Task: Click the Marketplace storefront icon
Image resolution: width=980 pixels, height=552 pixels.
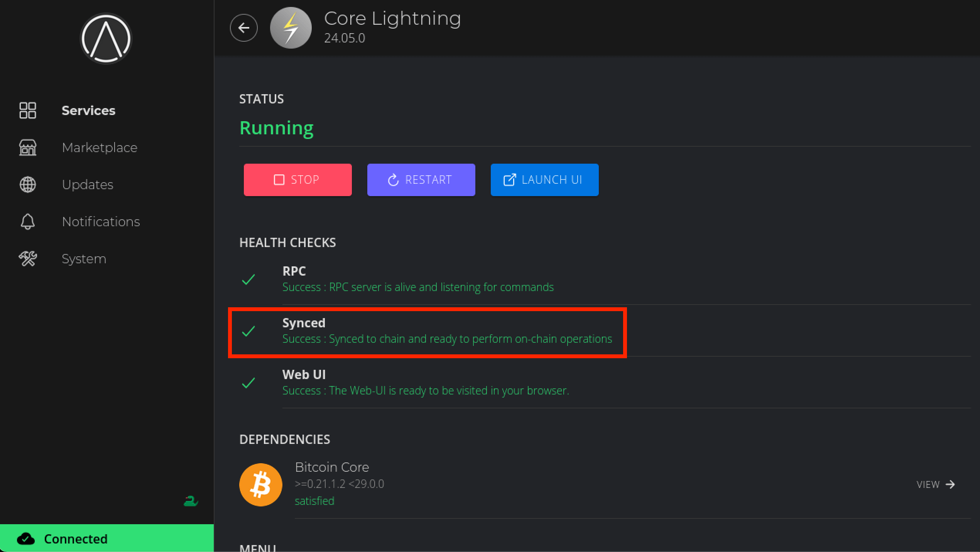Action: pyautogui.click(x=28, y=147)
